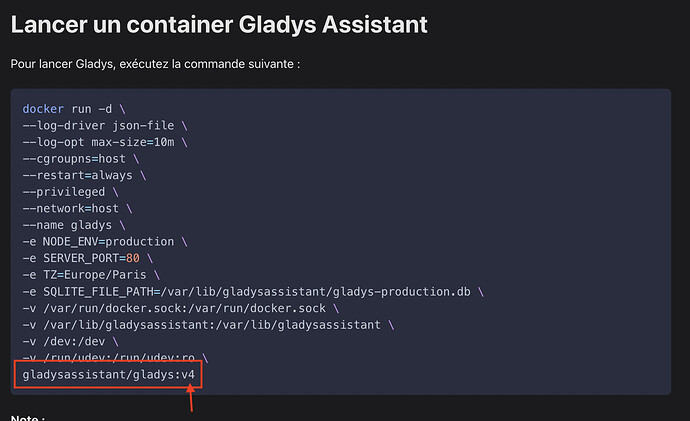
Task: Click the '--restart=always' option line
Action: tap(80, 175)
